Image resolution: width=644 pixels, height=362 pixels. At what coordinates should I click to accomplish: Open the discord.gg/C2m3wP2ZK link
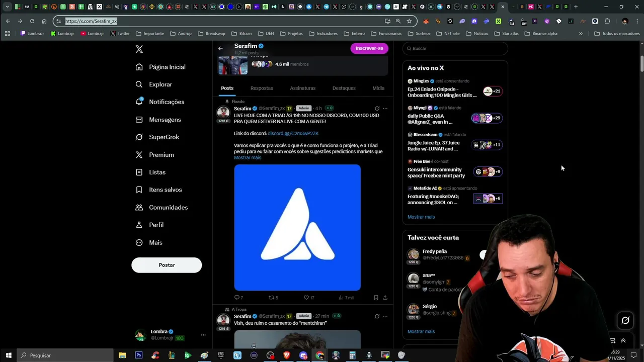[x=293, y=133]
